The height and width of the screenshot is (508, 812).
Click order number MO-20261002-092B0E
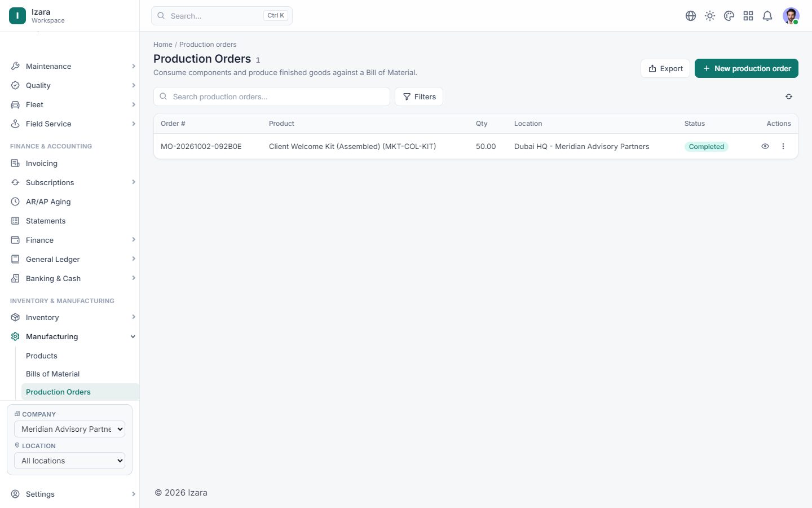(x=201, y=146)
